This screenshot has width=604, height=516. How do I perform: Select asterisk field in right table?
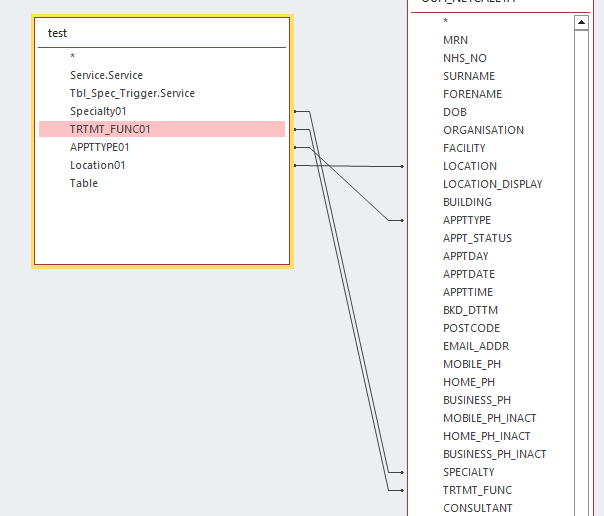click(446, 21)
